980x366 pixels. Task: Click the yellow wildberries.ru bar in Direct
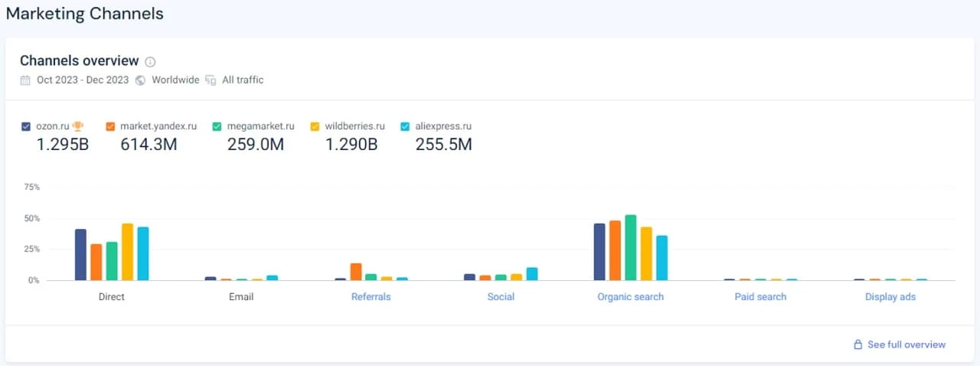coord(127,253)
